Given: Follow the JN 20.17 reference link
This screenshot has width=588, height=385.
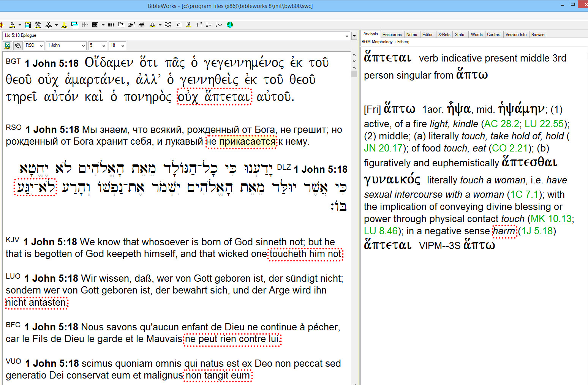Looking at the screenshot, I should pos(383,148).
